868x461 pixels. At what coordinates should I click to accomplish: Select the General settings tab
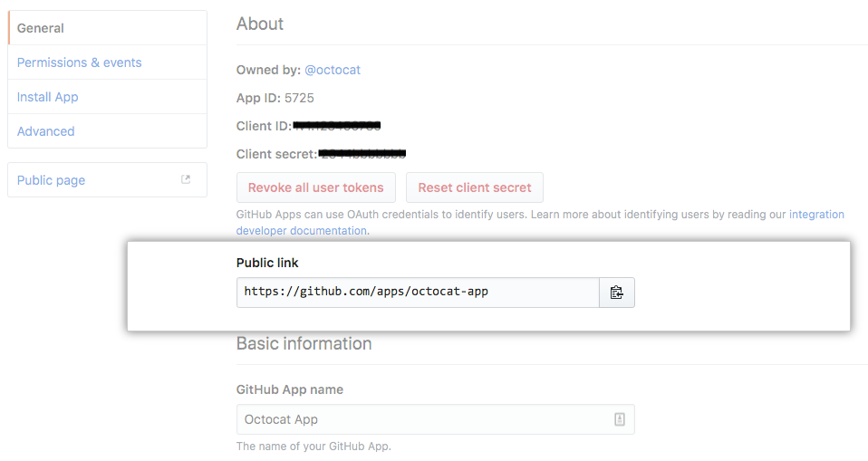pyautogui.click(x=41, y=28)
